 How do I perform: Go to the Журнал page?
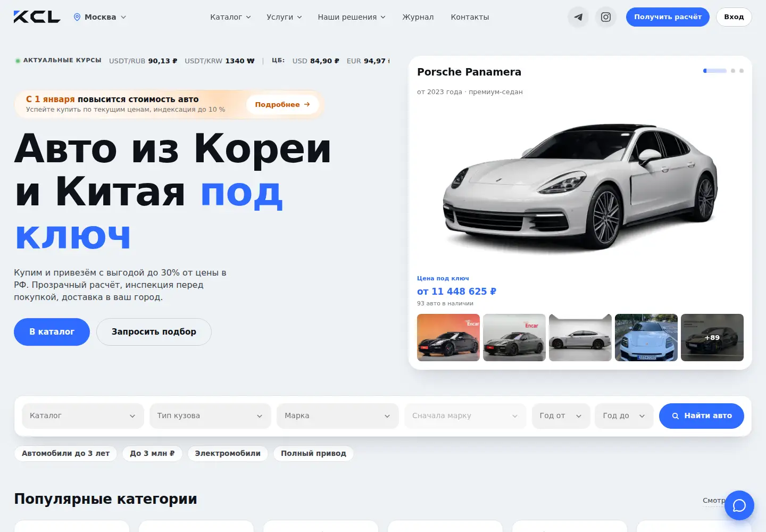tap(418, 17)
